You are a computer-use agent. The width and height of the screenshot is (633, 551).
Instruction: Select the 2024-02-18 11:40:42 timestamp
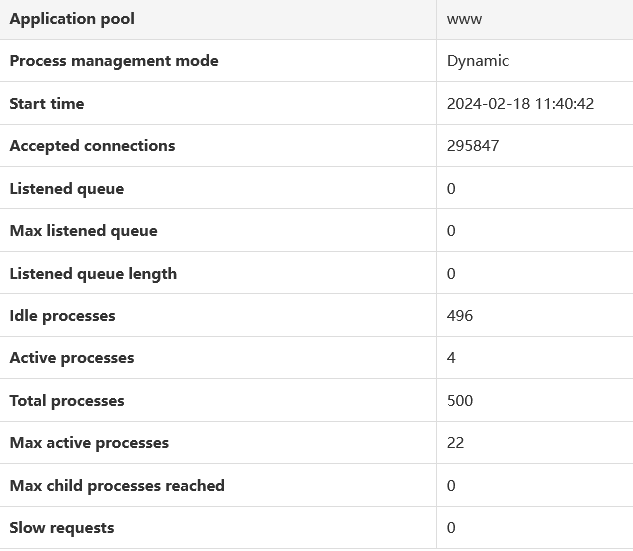[x=521, y=104]
